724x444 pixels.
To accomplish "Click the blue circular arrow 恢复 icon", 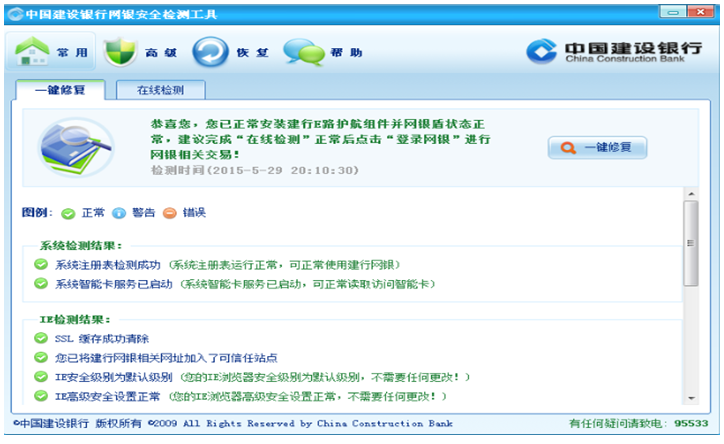I will point(210,52).
